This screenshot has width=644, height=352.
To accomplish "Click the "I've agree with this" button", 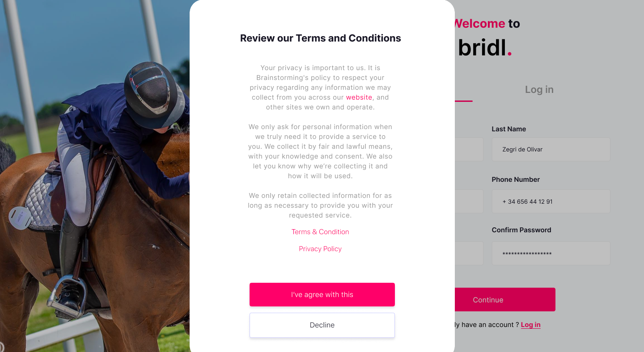I will pyautogui.click(x=322, y=294).
